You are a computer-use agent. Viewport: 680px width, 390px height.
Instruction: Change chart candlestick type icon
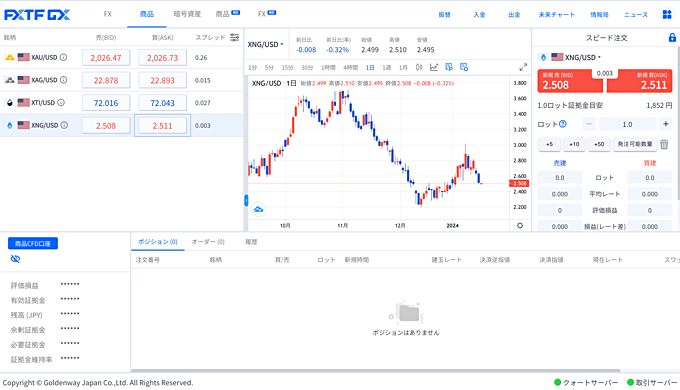click(419, 67)
